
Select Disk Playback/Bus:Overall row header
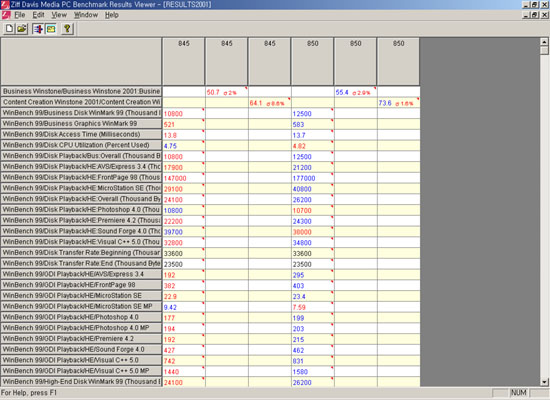[x=81, y=156]
